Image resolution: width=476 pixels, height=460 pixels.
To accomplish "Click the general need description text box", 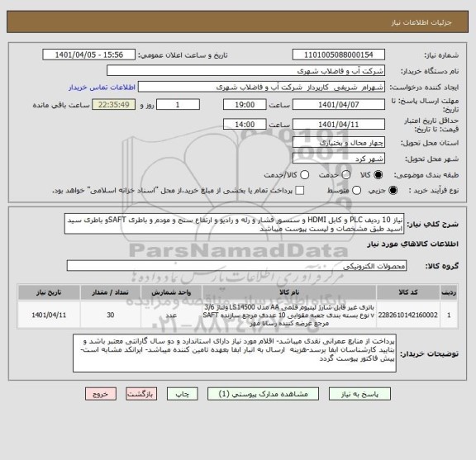I will tap(234, 224).
